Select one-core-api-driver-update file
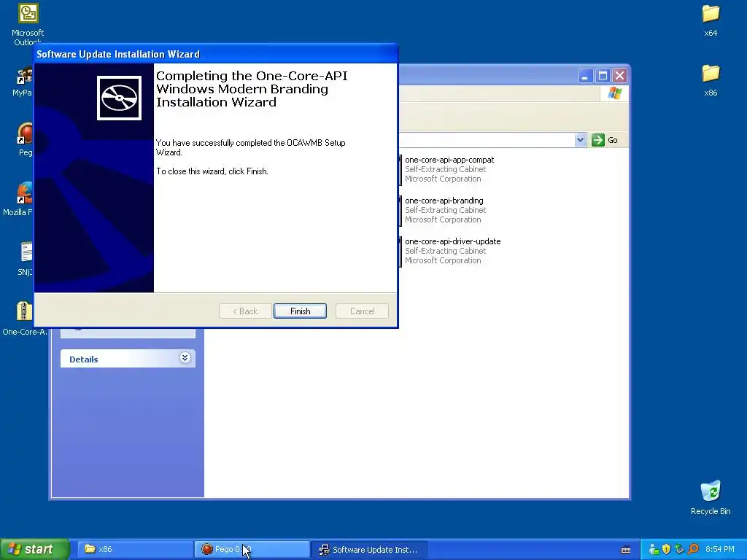This screenshot has height=560, width=747. tap(452, 251)
